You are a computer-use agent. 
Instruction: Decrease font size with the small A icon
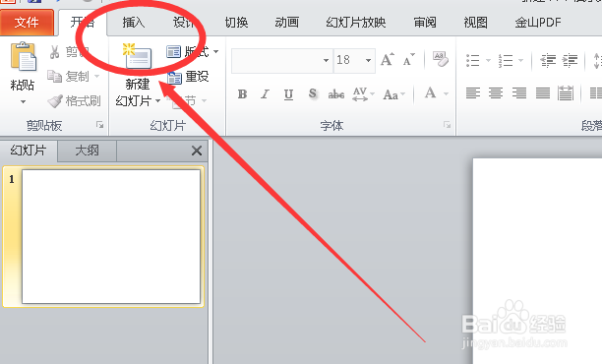409,59
